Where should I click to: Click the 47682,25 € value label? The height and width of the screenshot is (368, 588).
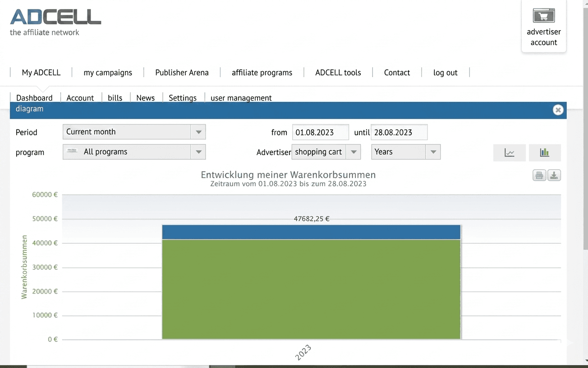(312, 219)
